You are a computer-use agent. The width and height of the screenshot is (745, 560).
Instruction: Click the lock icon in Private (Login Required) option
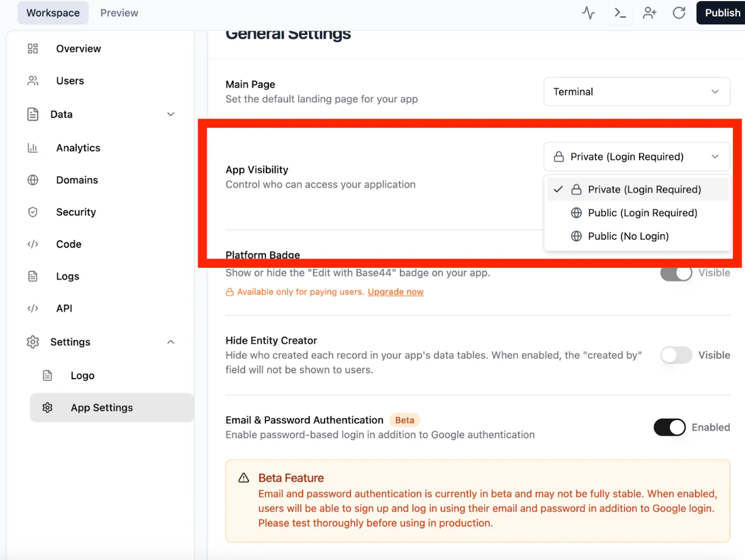coord(576,190)
